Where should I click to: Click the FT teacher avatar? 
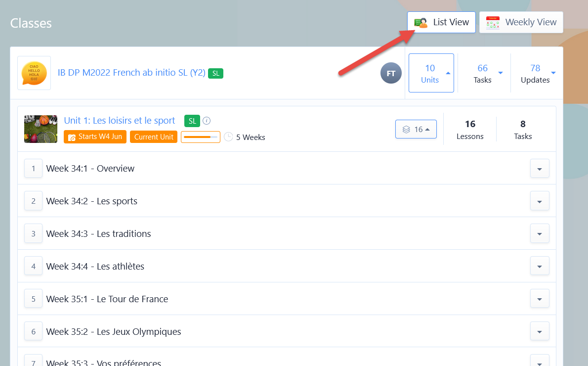pyautogui.click(x=391, y=73)
